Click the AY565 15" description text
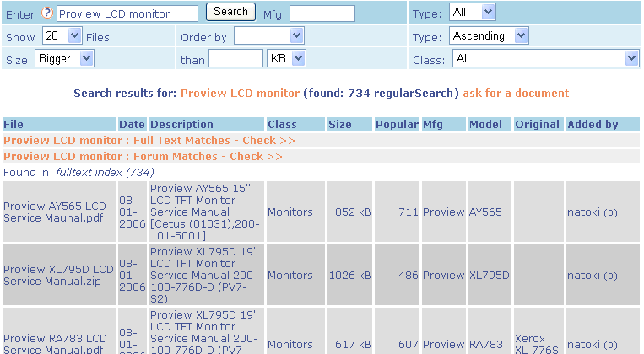This screenshot has width=644, height=354. pos(205,212)
